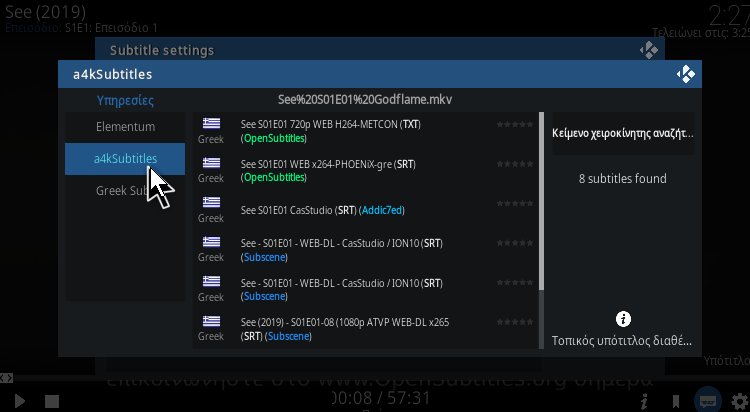Open manual search text button
750x412 pixels.
click(623, 133)
